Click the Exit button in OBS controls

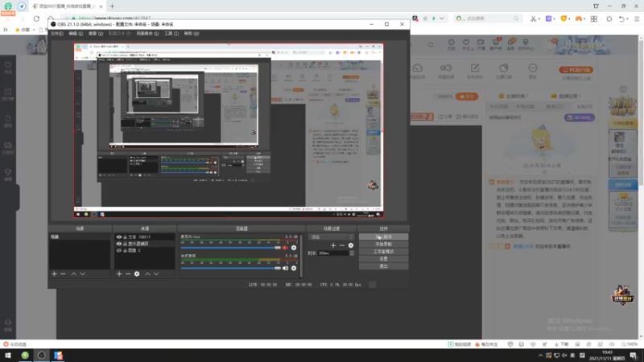[x=384, y=266]
